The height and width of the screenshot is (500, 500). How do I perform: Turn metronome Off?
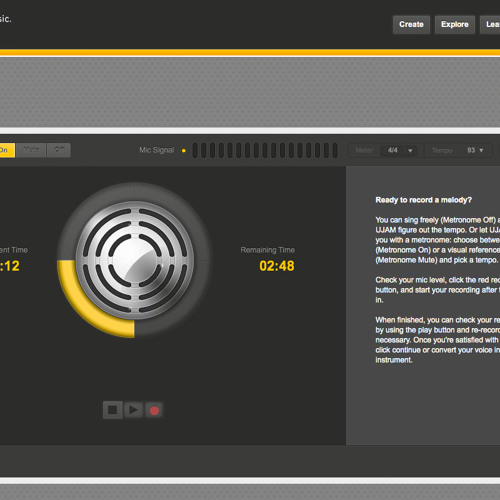click(x=59, y=150)
